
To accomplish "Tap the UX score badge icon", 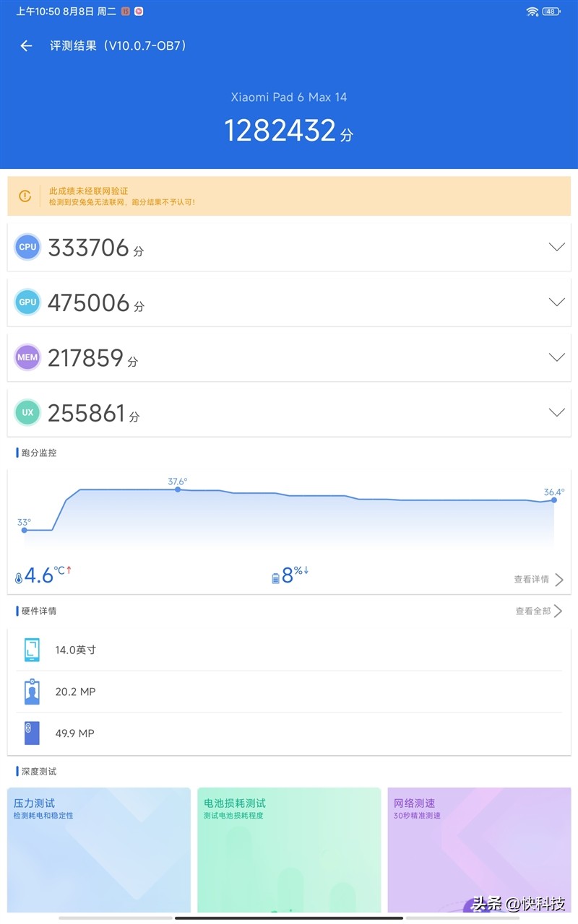I will pyautogui.click(x=27, y=413).
